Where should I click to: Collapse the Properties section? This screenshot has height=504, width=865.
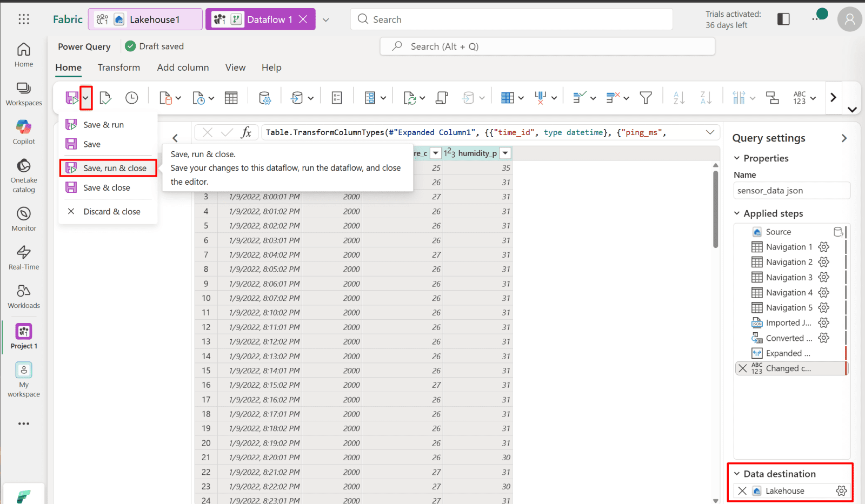[x=737, y=158]
